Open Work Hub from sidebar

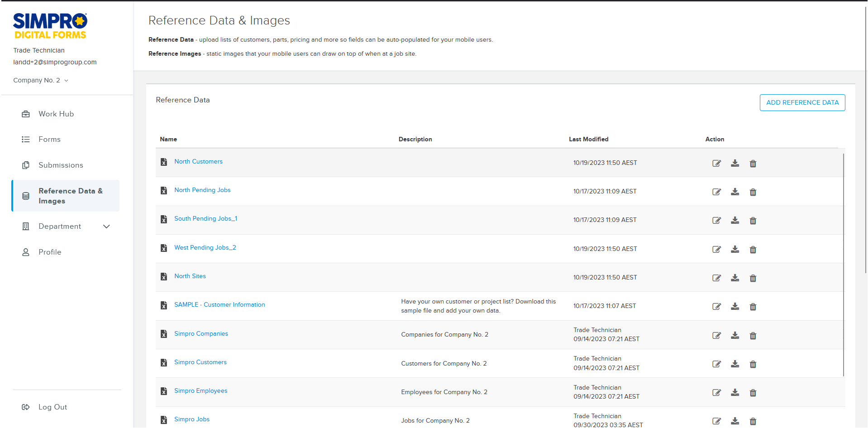56,114
